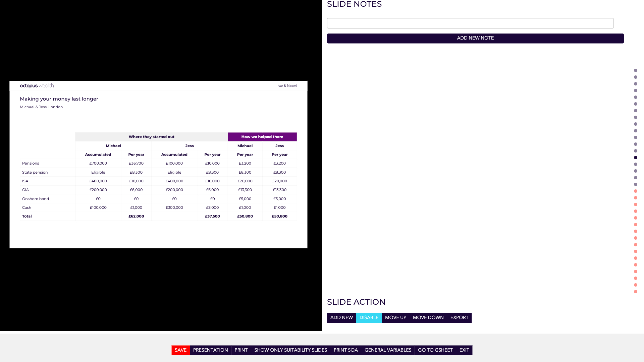Click 'Ivar & Naomi' in slide header
Screen dimensions: 644x362
(287, 86)
